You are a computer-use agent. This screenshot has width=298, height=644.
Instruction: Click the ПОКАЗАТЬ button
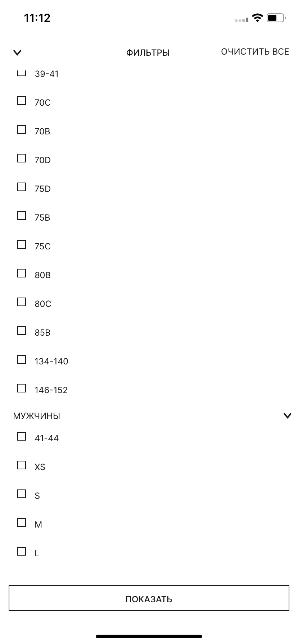coord(149,598)
